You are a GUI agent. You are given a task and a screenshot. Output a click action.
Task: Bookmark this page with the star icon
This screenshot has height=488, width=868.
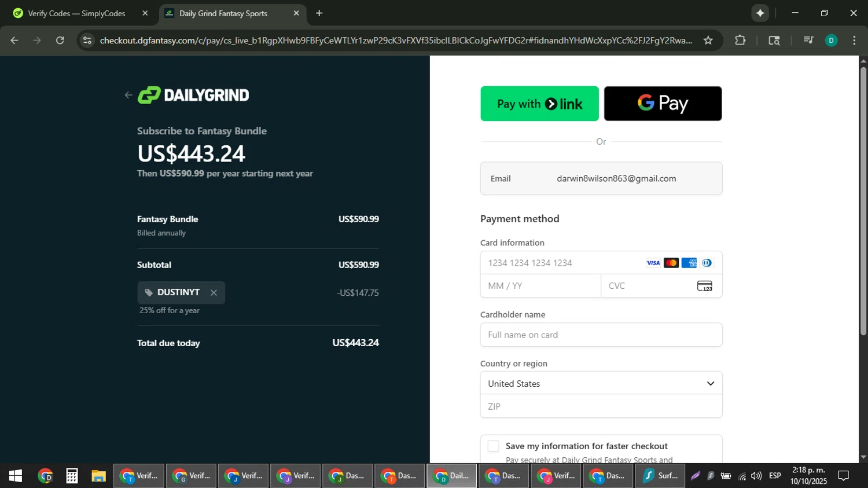point(708,40)
